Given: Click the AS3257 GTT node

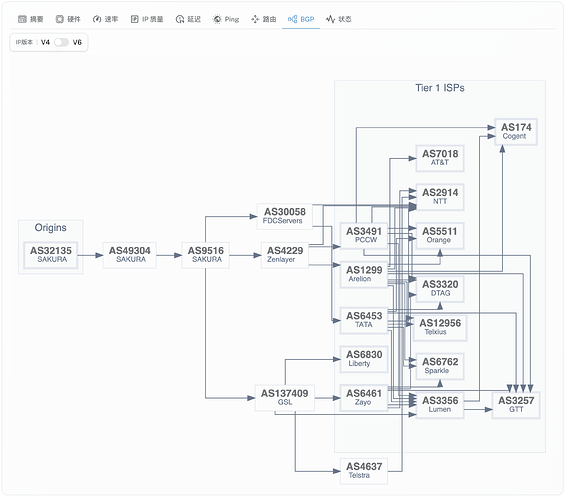Looking at the screenshot, I should (516, 405).
